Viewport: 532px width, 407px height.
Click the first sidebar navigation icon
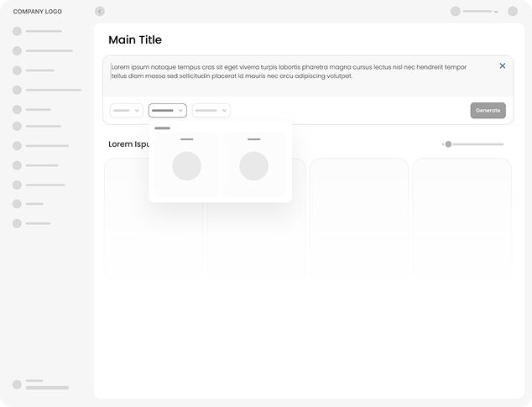[17, 31]
